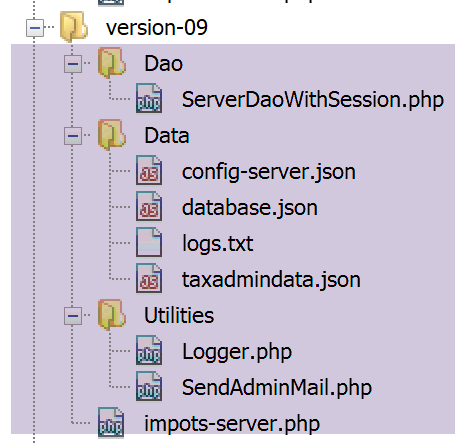This screenshot has height=443, width=469.
Task: Click the JS icon beside config-server.json
Action: [x=149, y=170]
